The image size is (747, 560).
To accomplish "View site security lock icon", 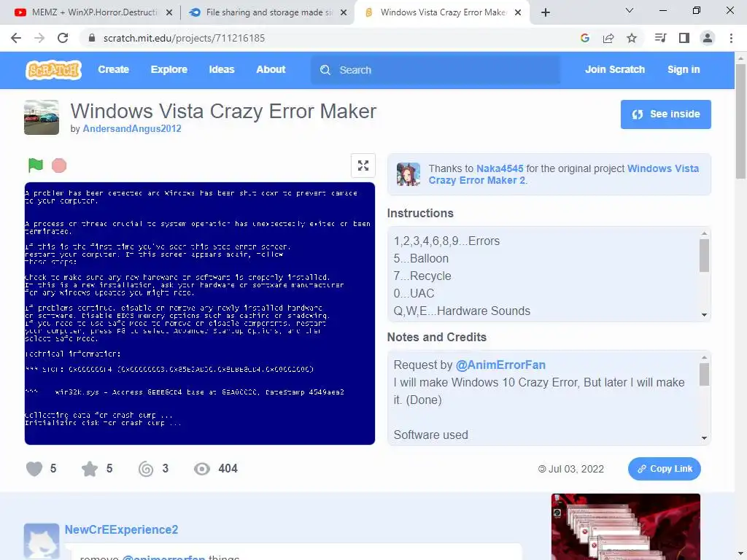I will 92,38.
